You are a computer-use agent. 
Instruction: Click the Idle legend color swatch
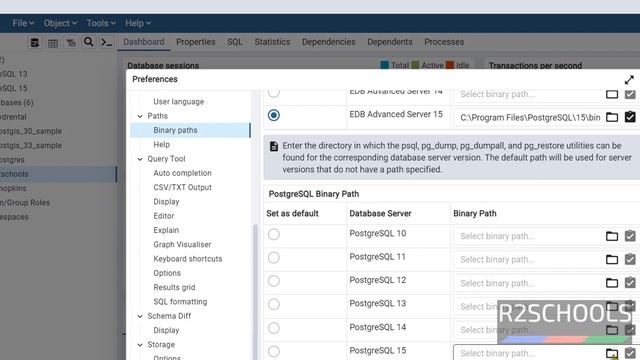(x=450, y=65)
